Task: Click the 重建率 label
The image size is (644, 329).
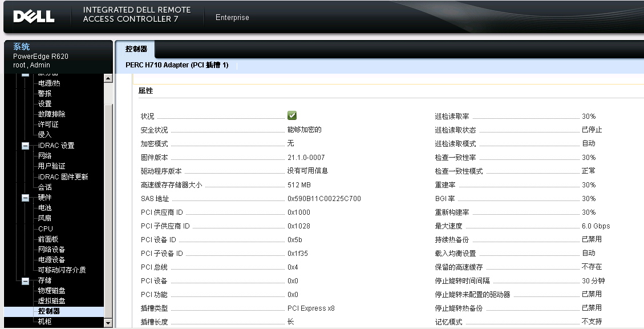Action: (x=445, y=185)
